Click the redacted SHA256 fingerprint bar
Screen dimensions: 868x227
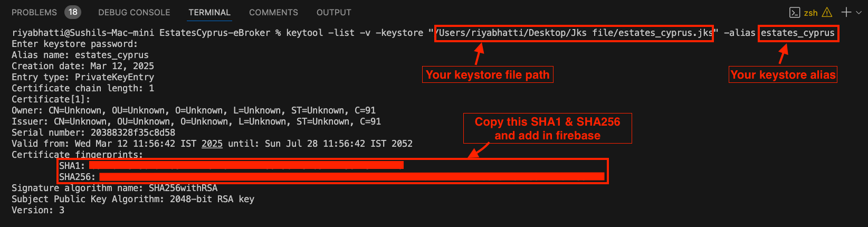[352, 176]
